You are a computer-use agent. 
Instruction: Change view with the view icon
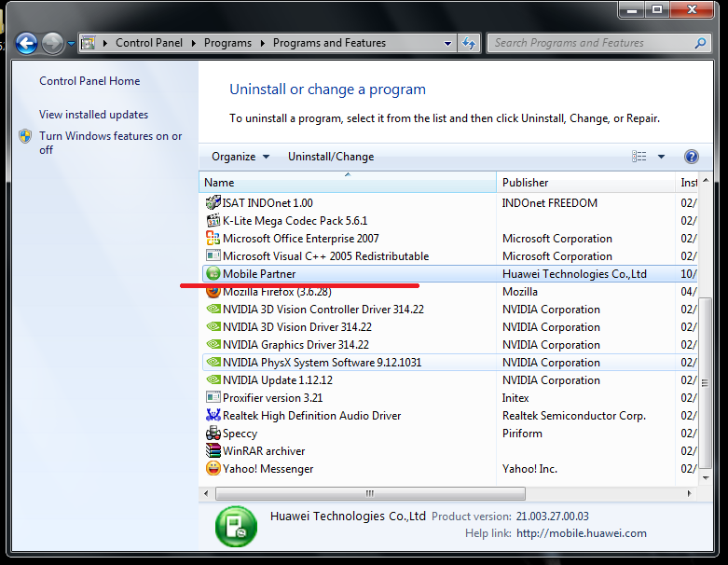(639, 157)
